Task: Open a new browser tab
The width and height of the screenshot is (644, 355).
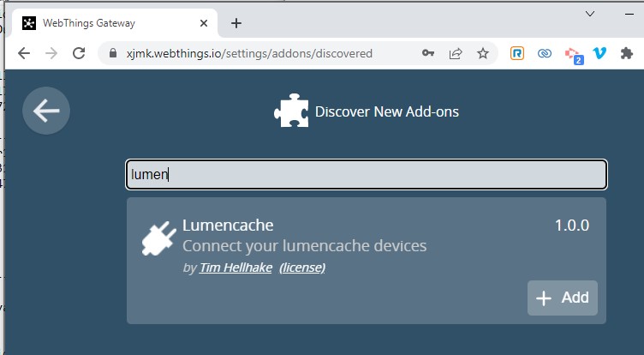Action: (x=236, y=23)
